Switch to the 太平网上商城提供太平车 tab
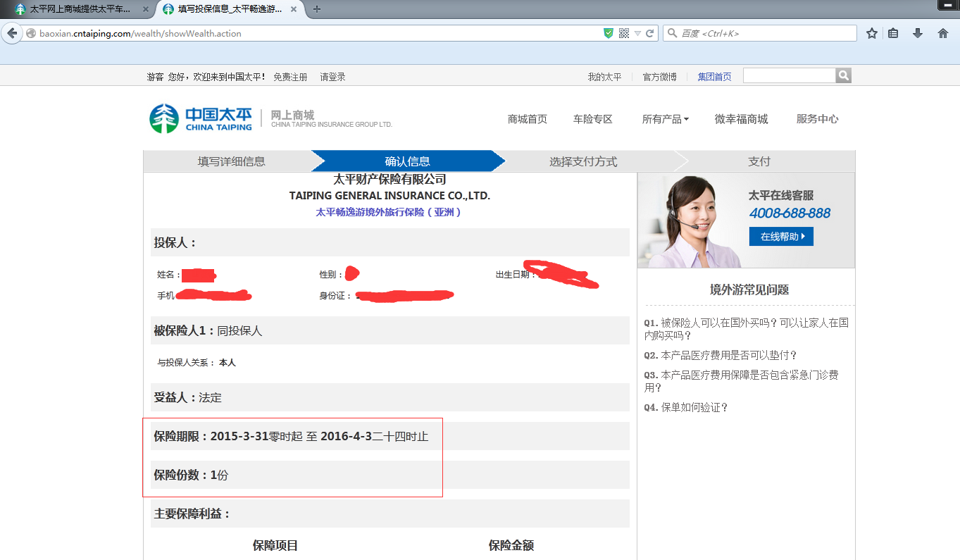The image size is (960, 560). [x=80, y=9]
